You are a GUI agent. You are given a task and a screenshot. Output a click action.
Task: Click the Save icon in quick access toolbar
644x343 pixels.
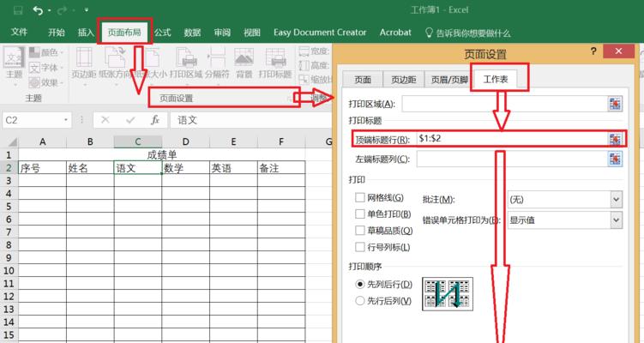[x=18, y=10]
